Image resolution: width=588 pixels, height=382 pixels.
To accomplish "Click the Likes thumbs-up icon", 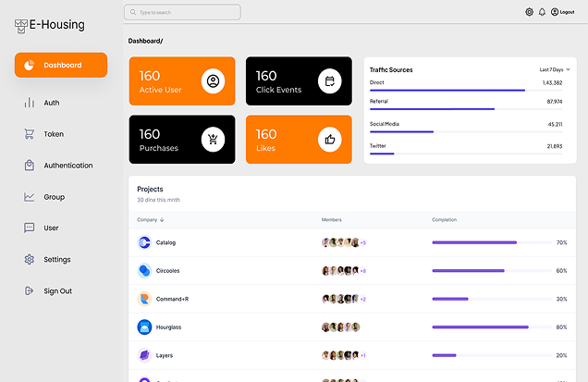I will 330,140.
